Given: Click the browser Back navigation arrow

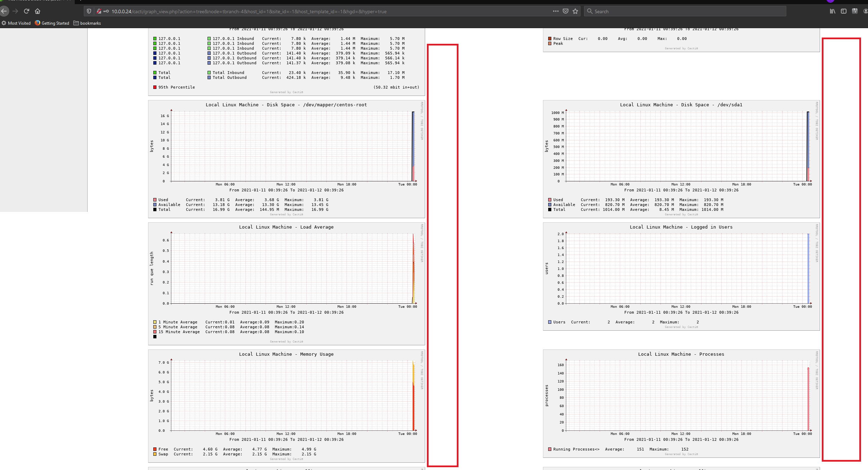Looking at the screenshot, I should pyautogui.click(x=5, y=11).
